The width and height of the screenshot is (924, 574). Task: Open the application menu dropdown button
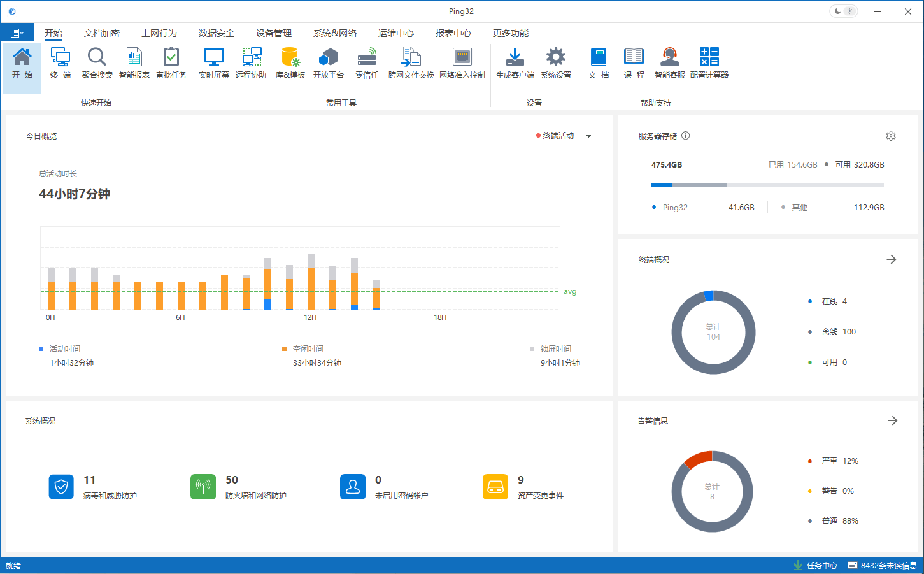[17, 33]
